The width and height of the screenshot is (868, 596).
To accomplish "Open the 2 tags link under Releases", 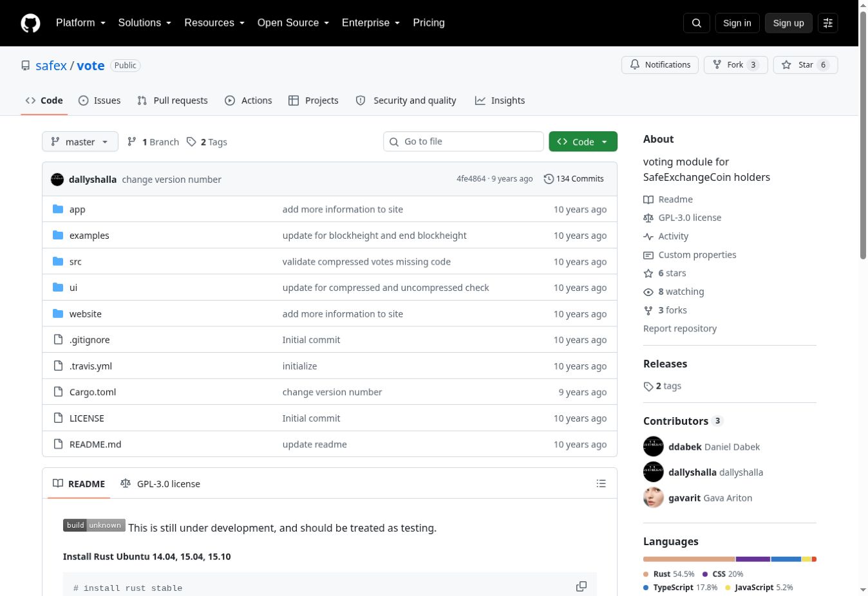I will 663,386.
